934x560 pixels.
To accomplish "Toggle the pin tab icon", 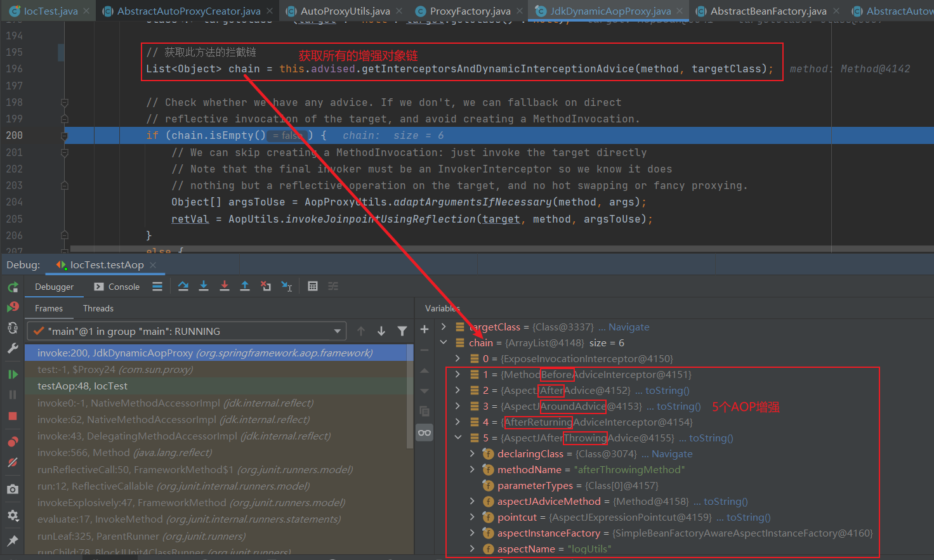I will (x=13, y=540).
